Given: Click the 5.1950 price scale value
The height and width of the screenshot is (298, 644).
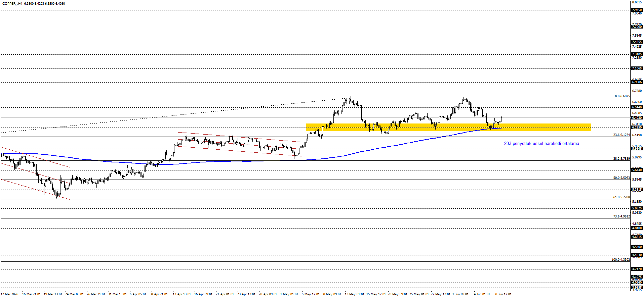Looking at the screenshot, I should coord(637,202).
